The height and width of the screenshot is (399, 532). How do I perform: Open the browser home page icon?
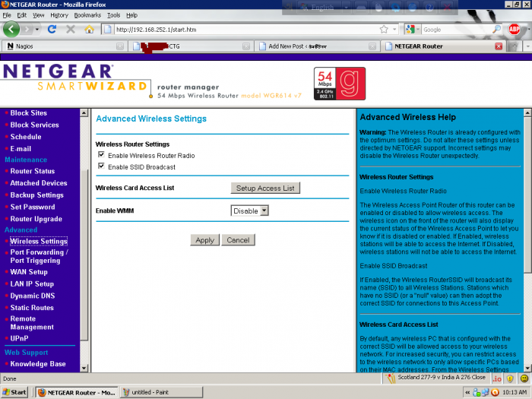tap(89, 29)
